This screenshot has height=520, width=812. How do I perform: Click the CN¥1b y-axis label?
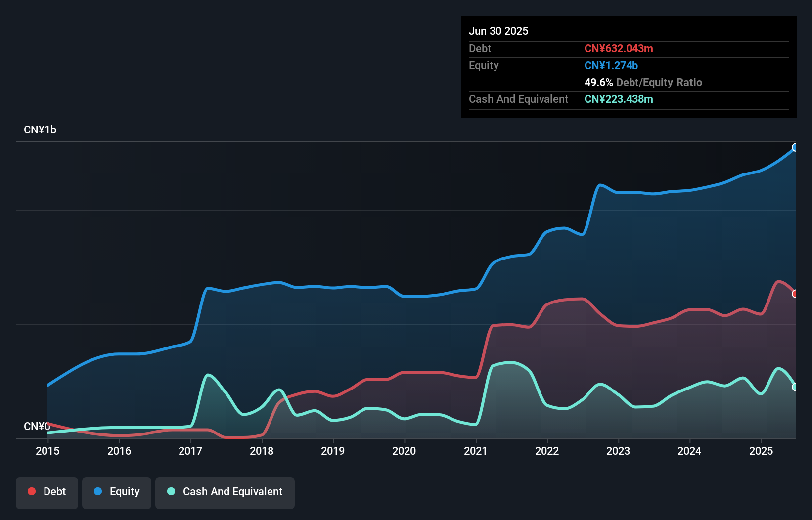point(40,130)
